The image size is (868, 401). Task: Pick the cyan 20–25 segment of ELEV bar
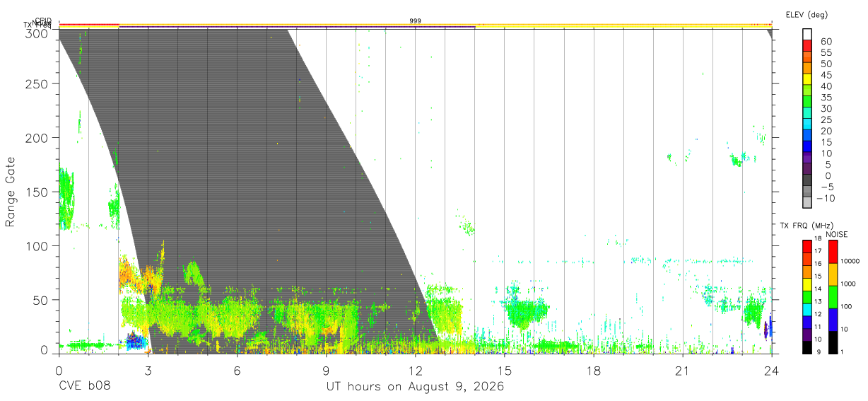(807, 124)
